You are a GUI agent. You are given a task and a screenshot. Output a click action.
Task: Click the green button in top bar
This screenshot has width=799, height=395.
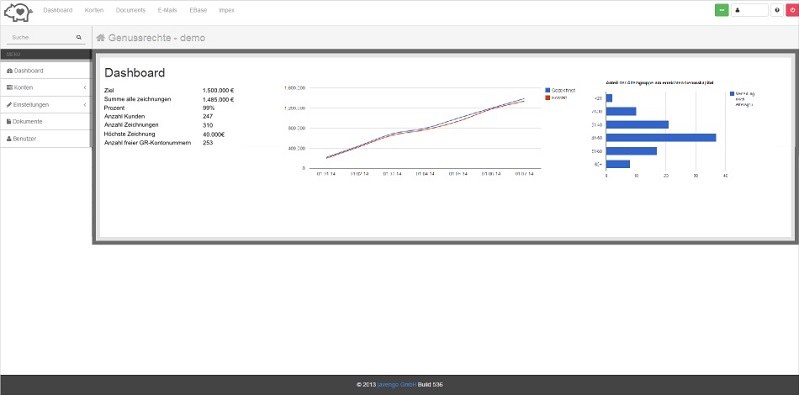[x=722, y=10]
